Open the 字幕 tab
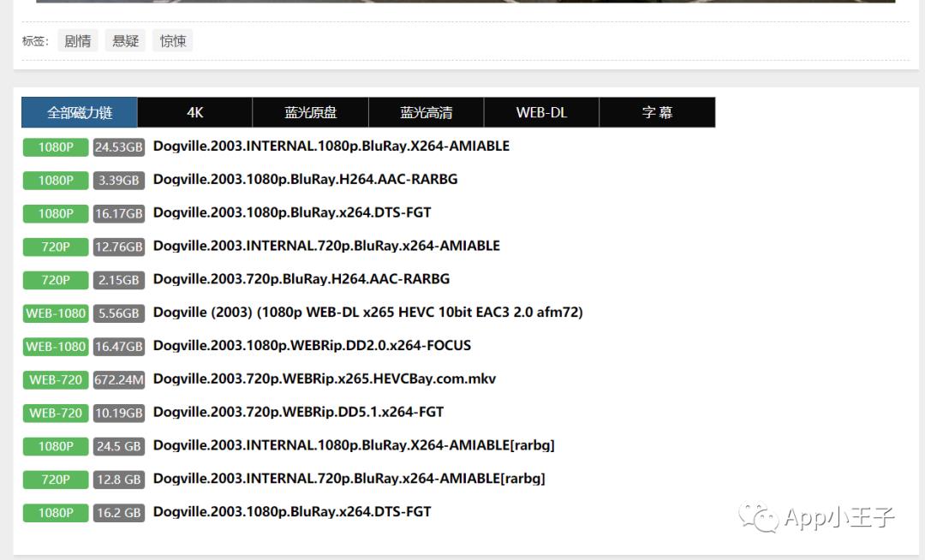The width and height of the screenshot is (925, 560). point(657,112)
